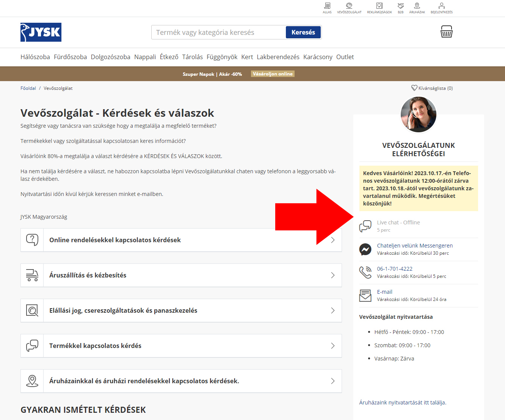Click the Vásároljon online button
The width and height of the screenshot is (505, 420).
[273, 74]
